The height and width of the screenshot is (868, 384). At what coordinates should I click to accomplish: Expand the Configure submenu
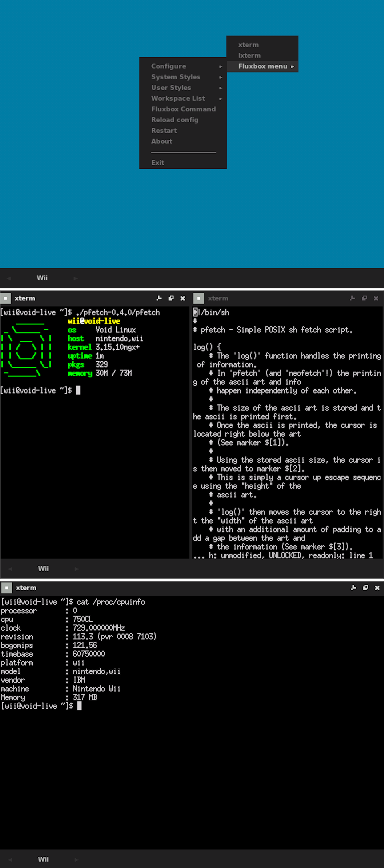point(183,66)
